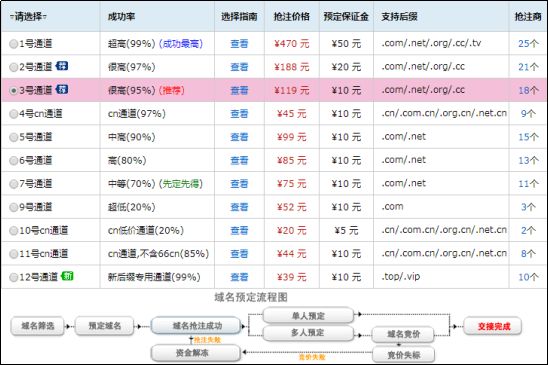The height and width of the screenshot is (365, 548).
Task: View the 查看 guide for 5号通道
Action: [x=239, y=137]
